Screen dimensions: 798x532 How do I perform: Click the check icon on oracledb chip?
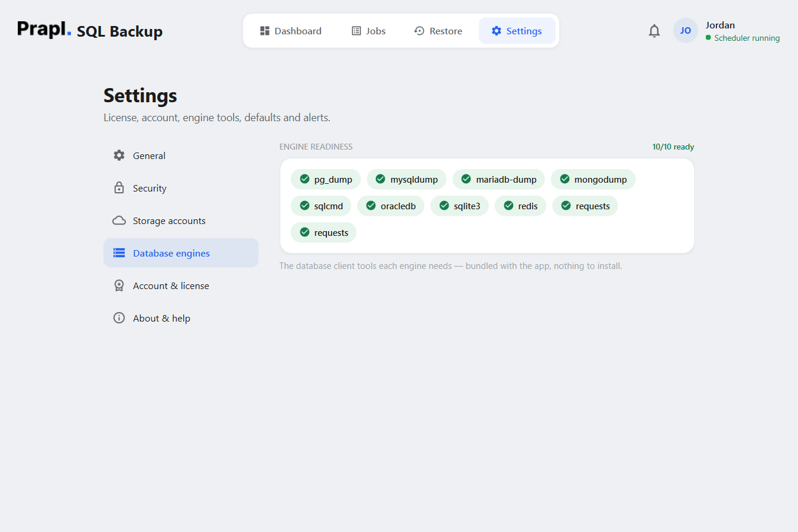pyautogui.click(x=371, y=206)
